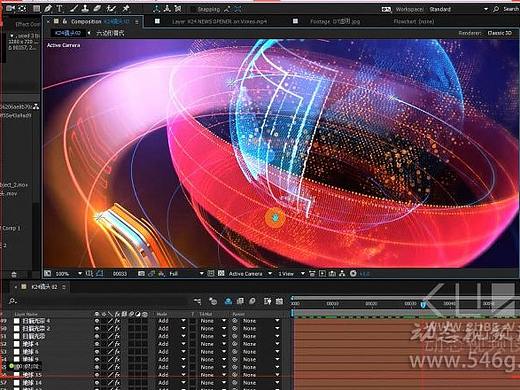This screenshot has width=520, height=390.
Task: Hide the 扫描光带 2 layer eye
Action: pyautogui.click(x=97, y=328)
